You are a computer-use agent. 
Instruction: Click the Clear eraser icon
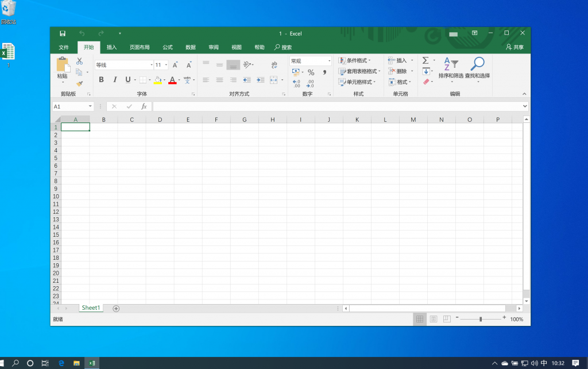[426, 82]
